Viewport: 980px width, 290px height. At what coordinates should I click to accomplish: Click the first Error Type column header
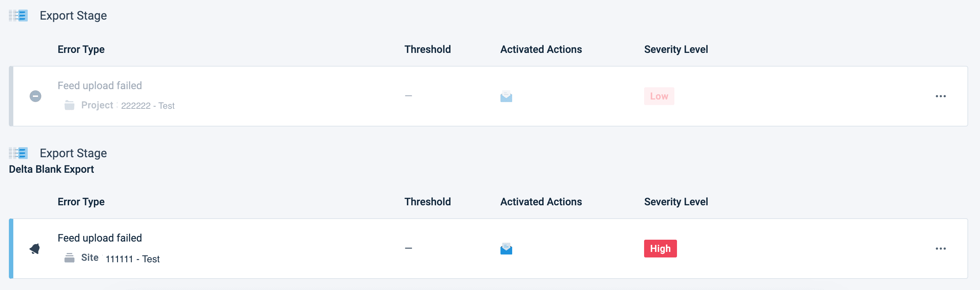tap(81, 50)
